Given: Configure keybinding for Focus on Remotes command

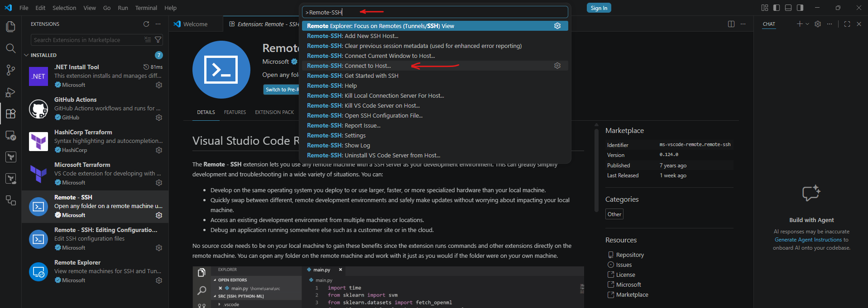Looking at the screenshot, I should click(557, 26).
